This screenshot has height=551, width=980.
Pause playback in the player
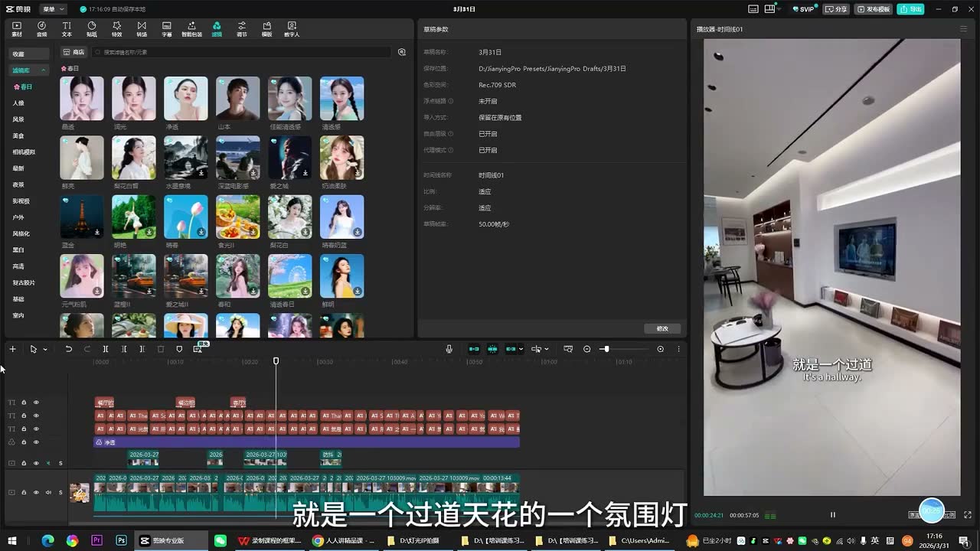pyautogui.click(x=833, y=515)
